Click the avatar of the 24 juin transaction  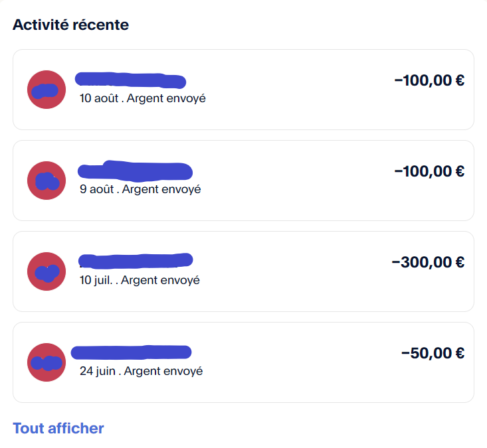tap(47, 362)
